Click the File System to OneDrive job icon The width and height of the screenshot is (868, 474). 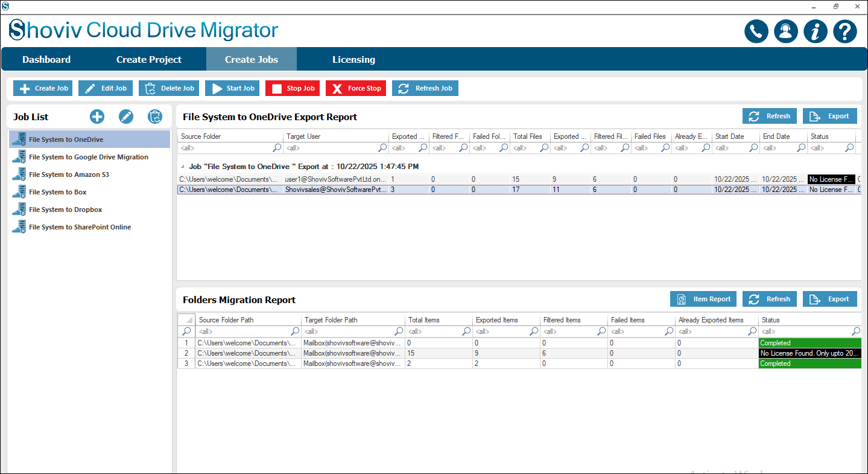pyautogui.click(x=19, y=139)
